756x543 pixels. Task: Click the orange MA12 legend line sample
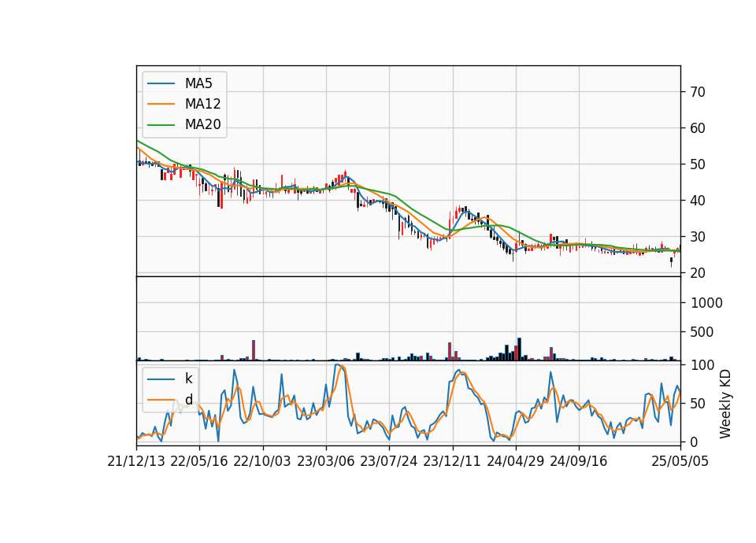161,104
